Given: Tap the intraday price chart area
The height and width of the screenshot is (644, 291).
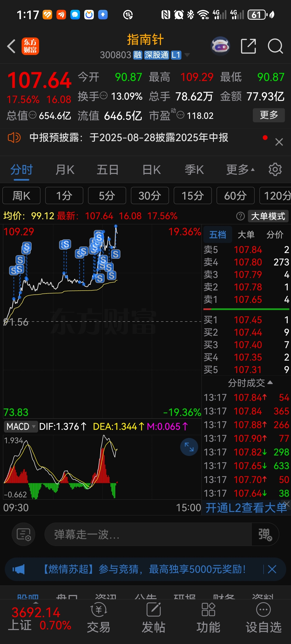Looking at the screenshot, I should [x=102, y=321].
